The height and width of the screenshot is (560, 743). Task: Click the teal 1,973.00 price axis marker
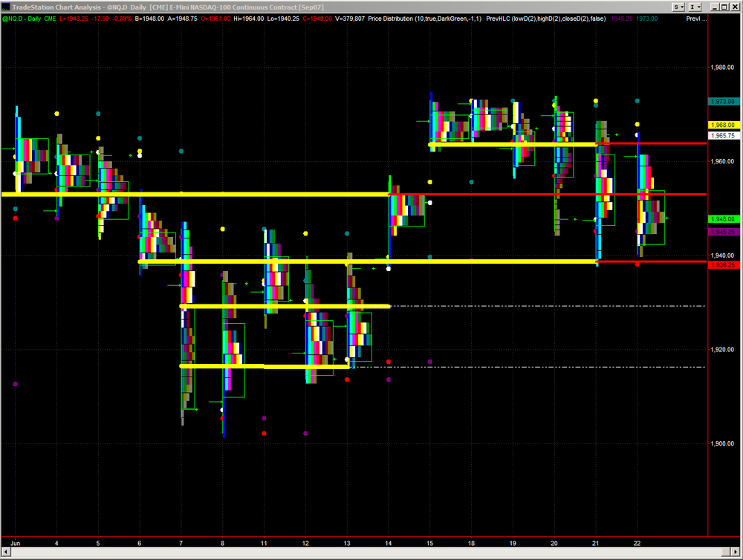coord(724,102)
